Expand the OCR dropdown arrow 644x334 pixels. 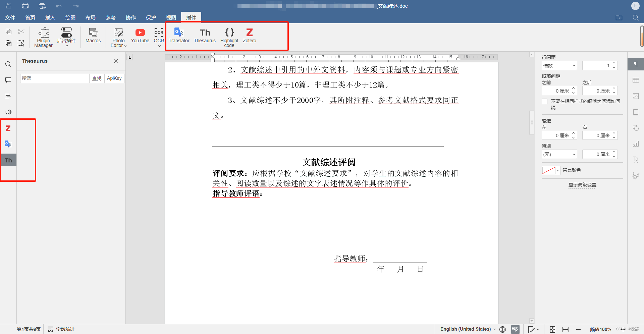[x=159, y=46]
